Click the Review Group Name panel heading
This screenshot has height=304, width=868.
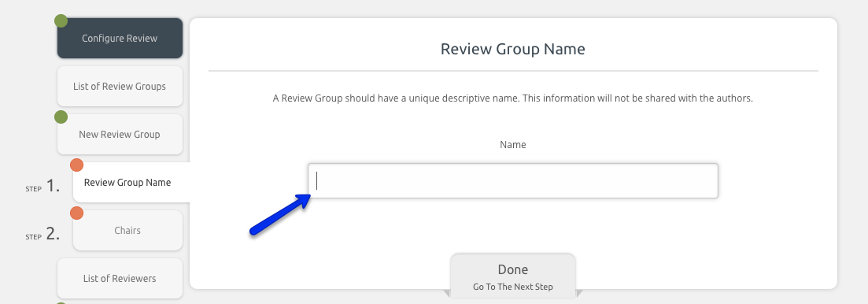[x=512, y=49]
